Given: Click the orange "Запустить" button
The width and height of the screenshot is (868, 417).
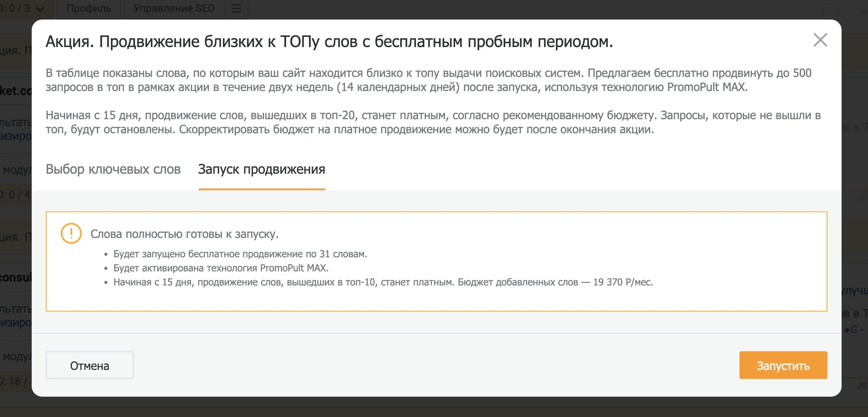Looking at the screenshot, I should (783, 365).
